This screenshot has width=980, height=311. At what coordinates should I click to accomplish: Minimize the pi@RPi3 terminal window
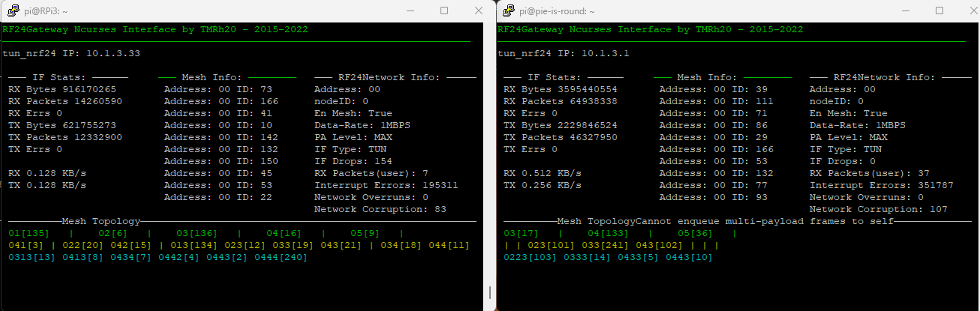coord(410,10)
